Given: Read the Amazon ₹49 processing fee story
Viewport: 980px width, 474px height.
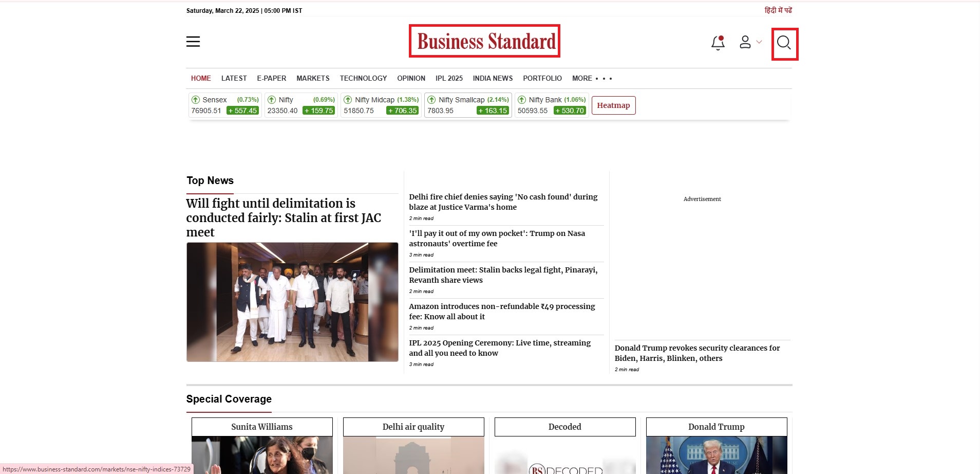Looking at the screenshot, I should coord(502,311).
